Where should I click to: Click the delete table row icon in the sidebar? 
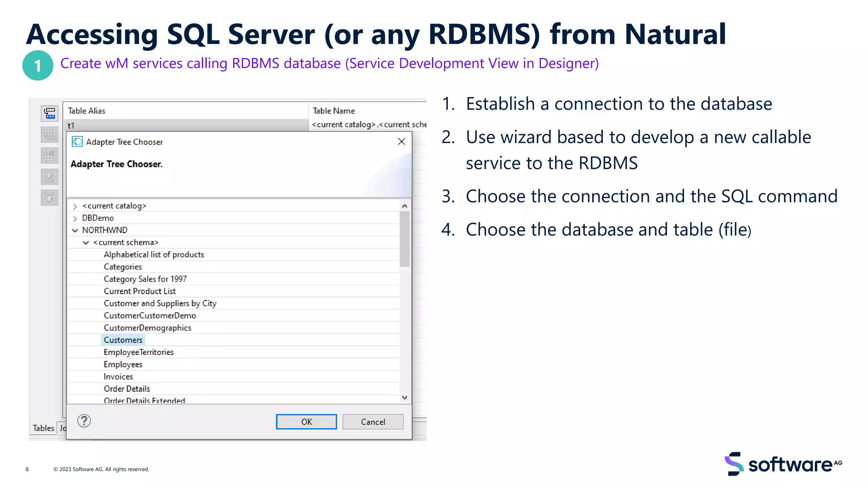[50, 155]
